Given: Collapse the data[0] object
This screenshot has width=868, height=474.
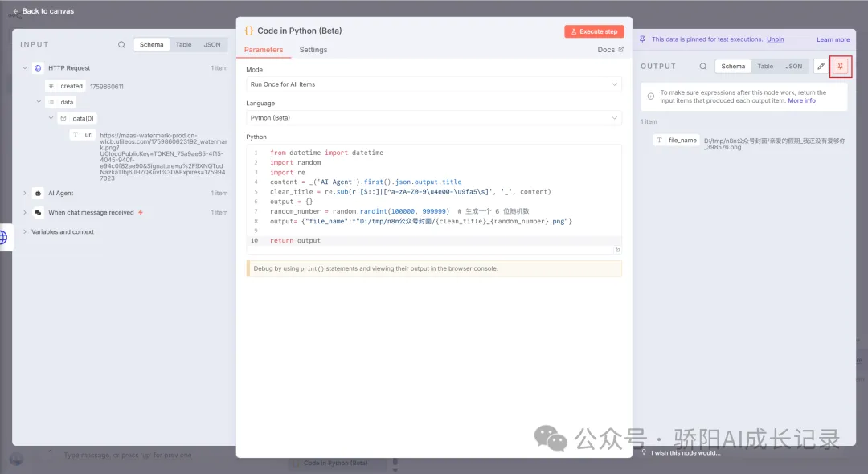Looking at the screenshot, I should coord(51,118).
